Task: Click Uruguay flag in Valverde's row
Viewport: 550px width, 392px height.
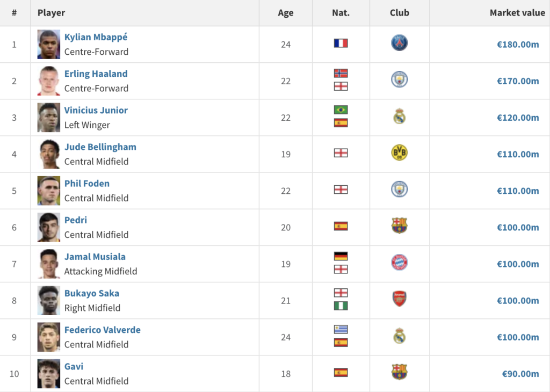Action: [341, 329]
